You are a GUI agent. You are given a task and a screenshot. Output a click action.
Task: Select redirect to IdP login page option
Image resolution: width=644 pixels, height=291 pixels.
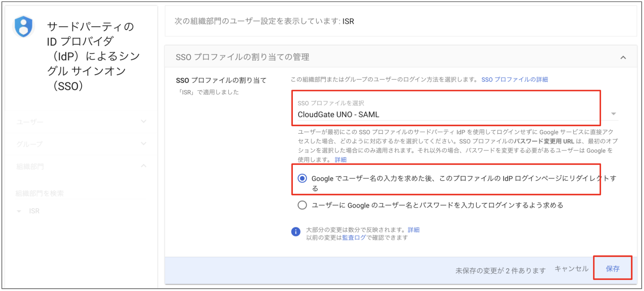(302, 178)
